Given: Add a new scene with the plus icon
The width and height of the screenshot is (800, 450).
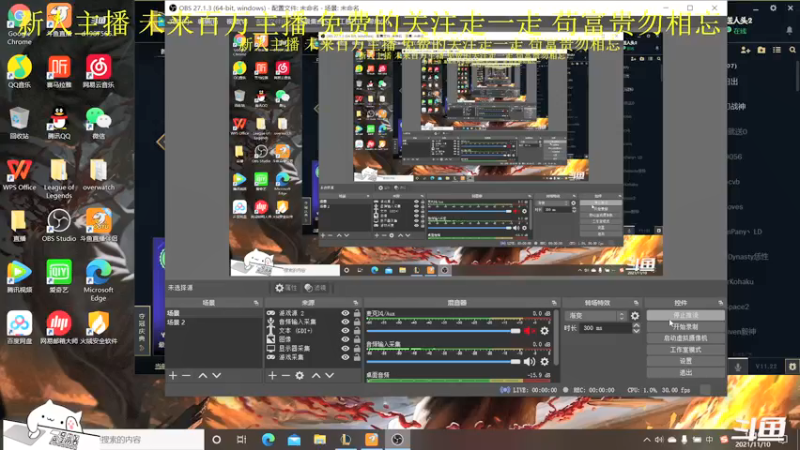Looking at the screenshot, I should coord(173,376).
